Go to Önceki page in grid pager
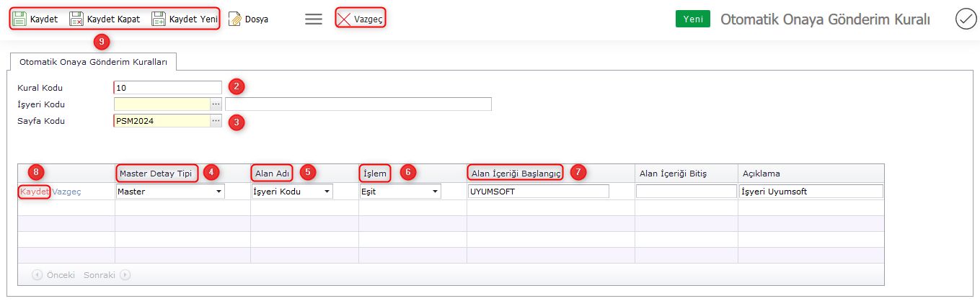This screenshot has height=301, width=980. pyautogui.click(x=53, y=274)
